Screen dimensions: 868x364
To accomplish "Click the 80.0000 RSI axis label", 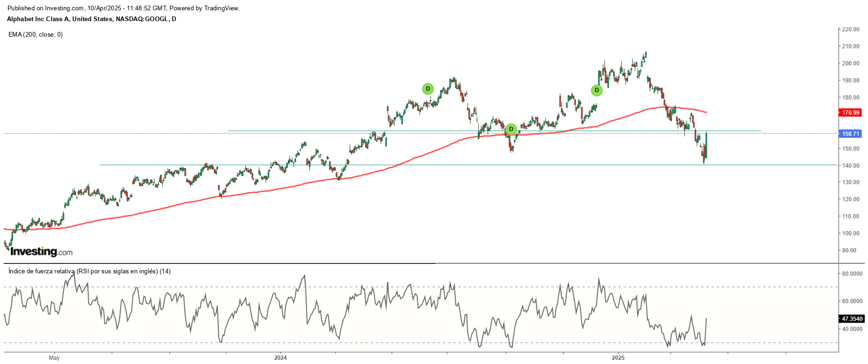I will coord(852,273).
